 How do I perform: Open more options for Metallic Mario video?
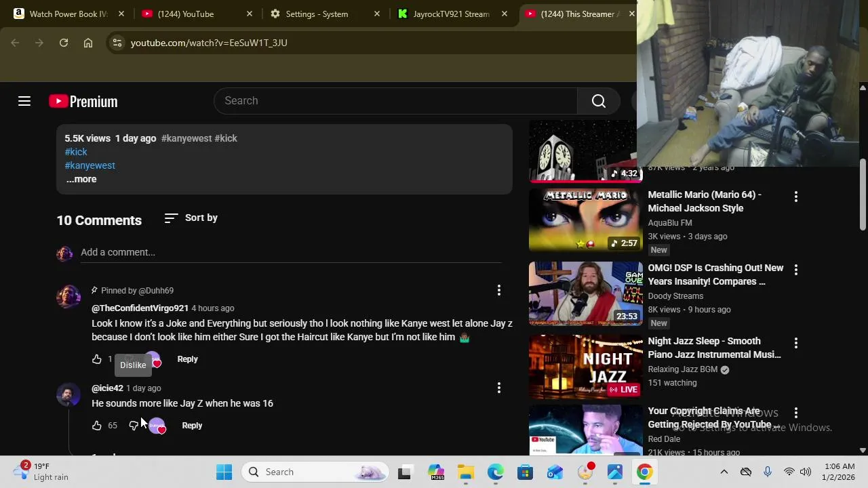[796, 197]
